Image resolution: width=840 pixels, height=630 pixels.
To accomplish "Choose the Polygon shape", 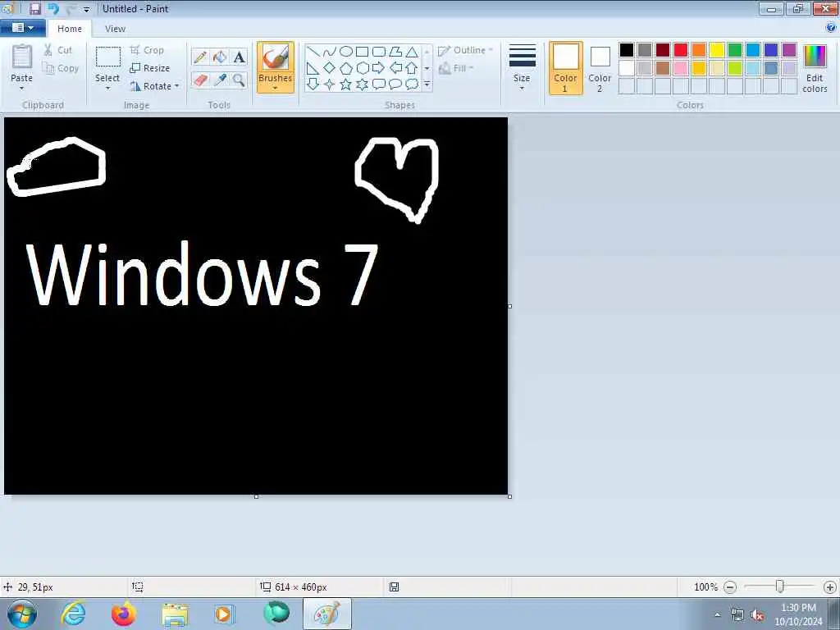I will point(395,52).
